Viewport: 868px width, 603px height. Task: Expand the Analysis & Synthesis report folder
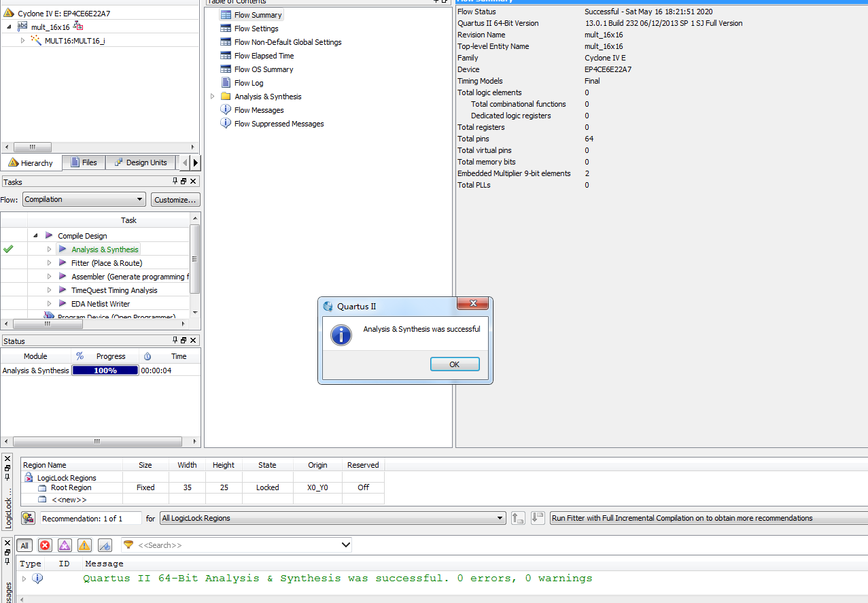point(212,97)
